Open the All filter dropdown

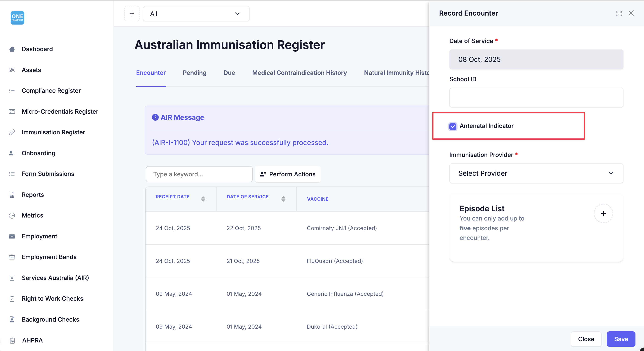click(x=196, y=14)
